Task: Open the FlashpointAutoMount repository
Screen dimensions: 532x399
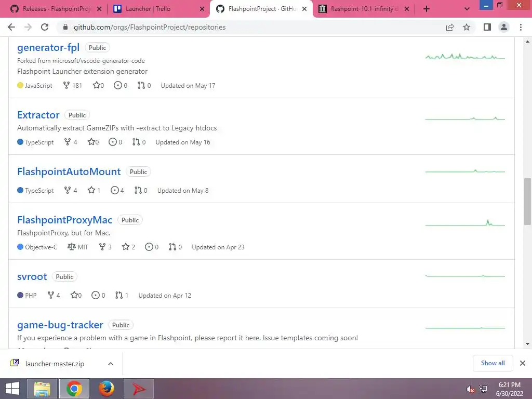Action: click(69, 171)
